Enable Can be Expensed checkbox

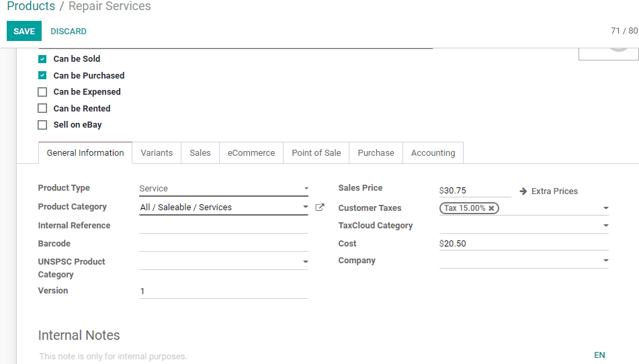[42, 92]
